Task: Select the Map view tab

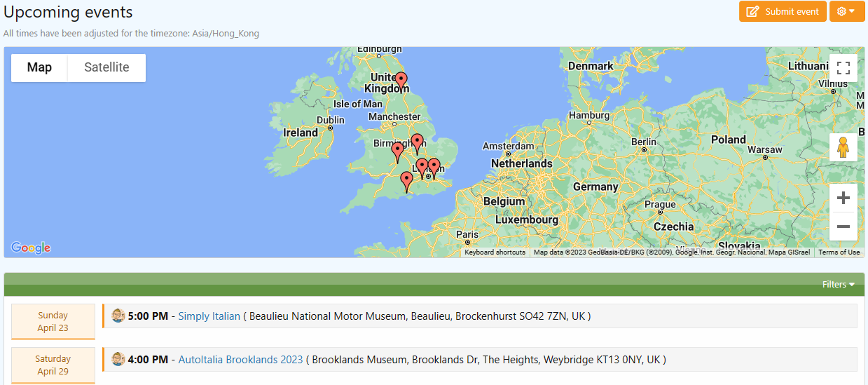Action: [39, 68]
